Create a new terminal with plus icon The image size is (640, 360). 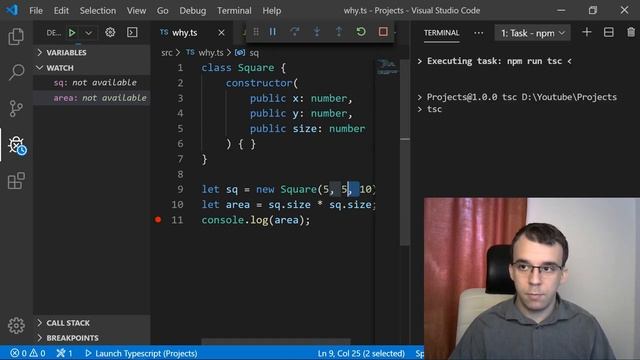pyautogui.click(x=587, y=32)
